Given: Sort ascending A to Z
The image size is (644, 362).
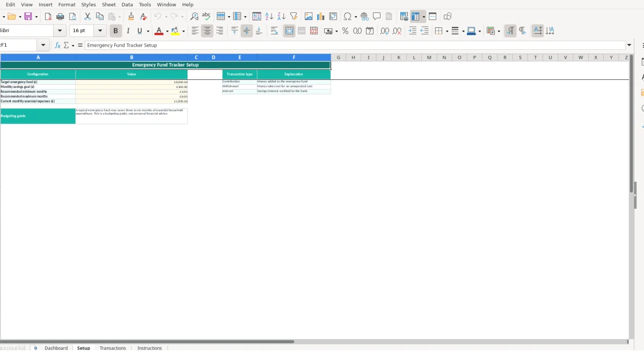Looking at the screenshot, I should [269, 17].
